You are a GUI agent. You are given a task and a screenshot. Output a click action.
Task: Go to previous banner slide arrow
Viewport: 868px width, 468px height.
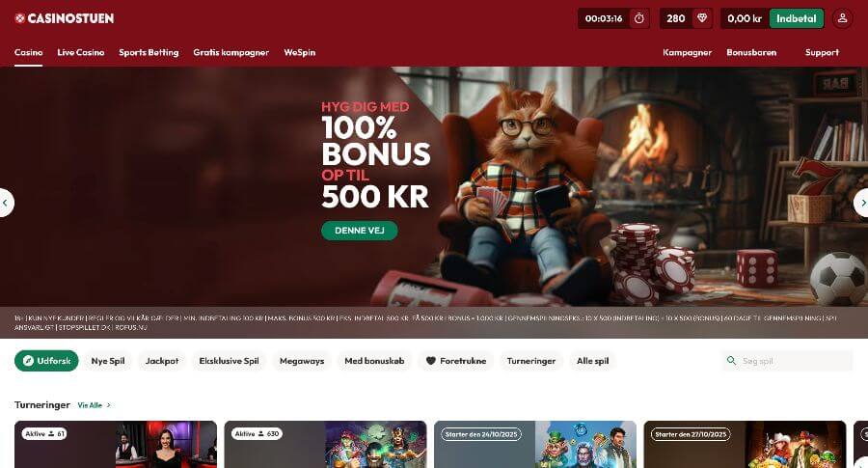click(x=5, y=203)
